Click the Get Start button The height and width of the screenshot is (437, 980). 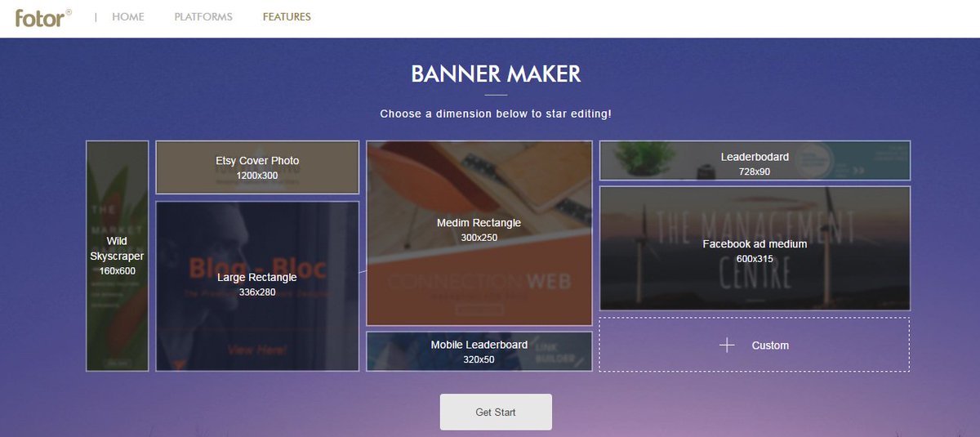(496, 412)
